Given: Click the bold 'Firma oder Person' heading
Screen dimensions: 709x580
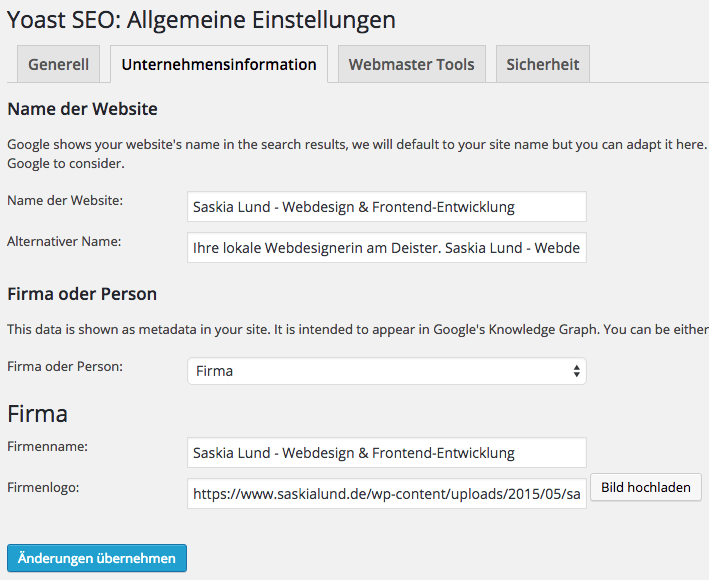Looking at the screenshot, I should tap(82, 294).
